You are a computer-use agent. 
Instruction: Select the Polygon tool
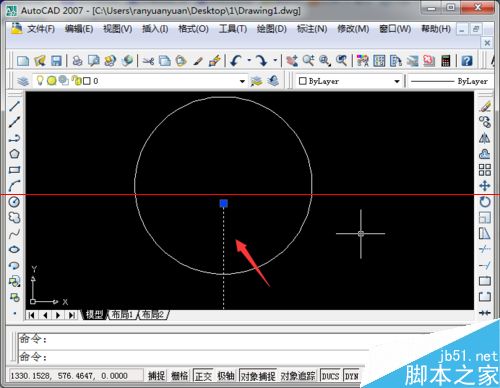coord(14,154)
